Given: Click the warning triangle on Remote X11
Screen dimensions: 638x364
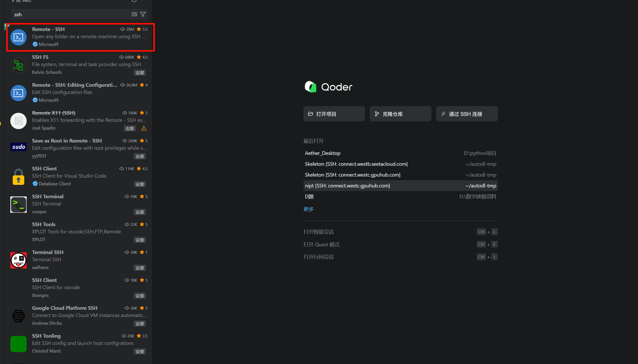Looking at the screenshot, I should point(144,128).
